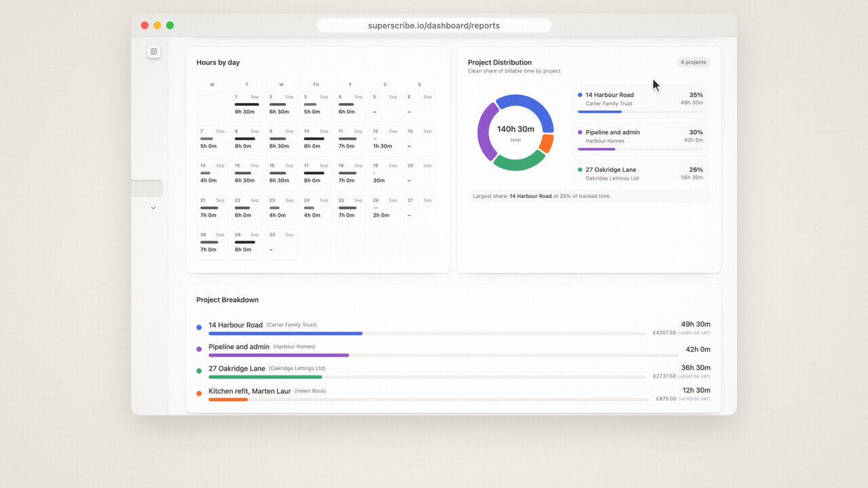Click the red close window button
The image size is (868, 488).
(x=144, y=25)
